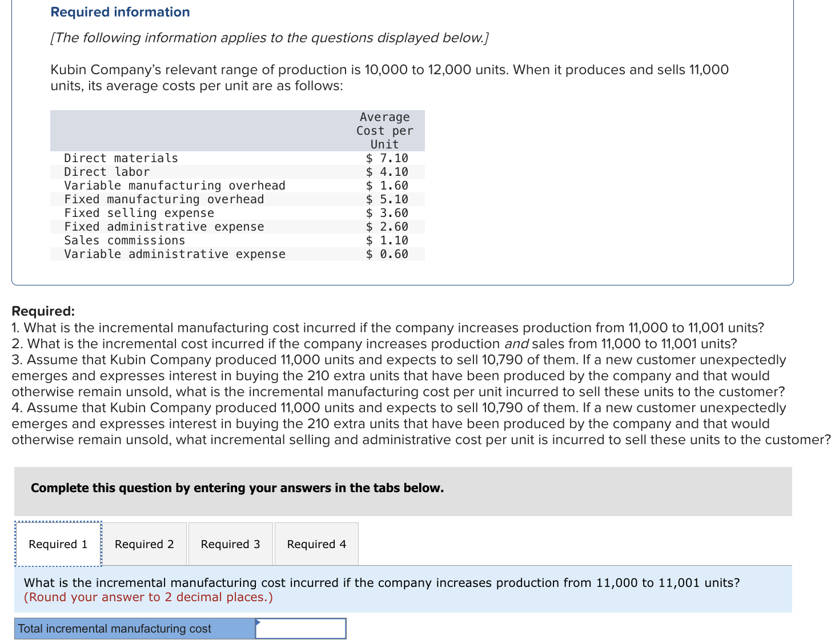
Task: Click the 'Required:' bold heading
Action: click(43, 311)
